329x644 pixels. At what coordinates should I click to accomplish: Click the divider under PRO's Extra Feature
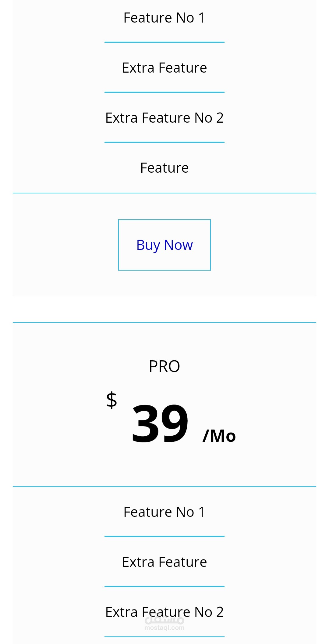(x=164, y=586)
